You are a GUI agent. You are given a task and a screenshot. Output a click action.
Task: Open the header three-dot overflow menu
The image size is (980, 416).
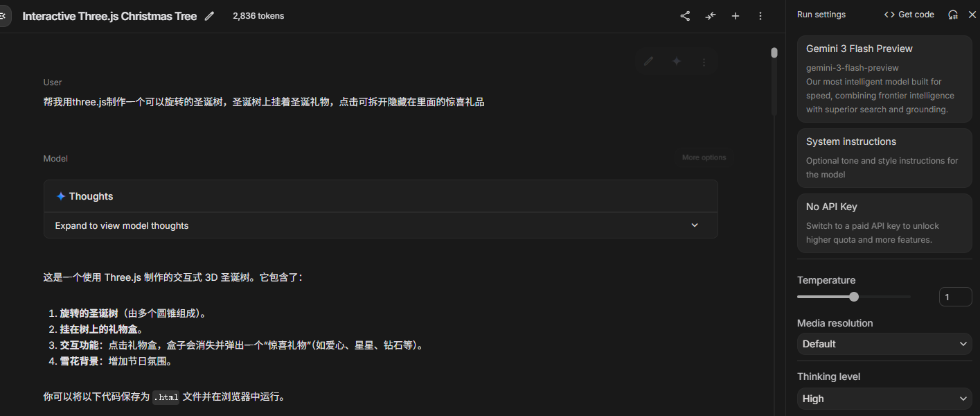point(760,16)
